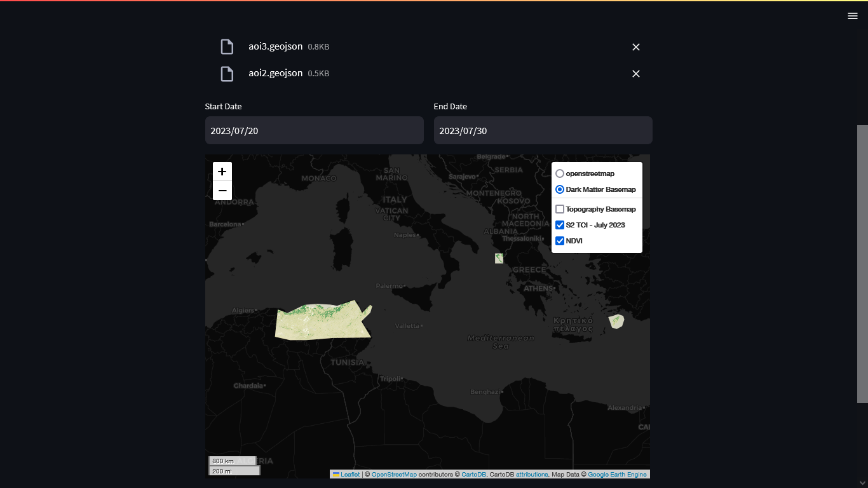The height and width of the screenshot is (488, 868).
Task: Click the page vertical scrollbar
Action: click(862, 264)
